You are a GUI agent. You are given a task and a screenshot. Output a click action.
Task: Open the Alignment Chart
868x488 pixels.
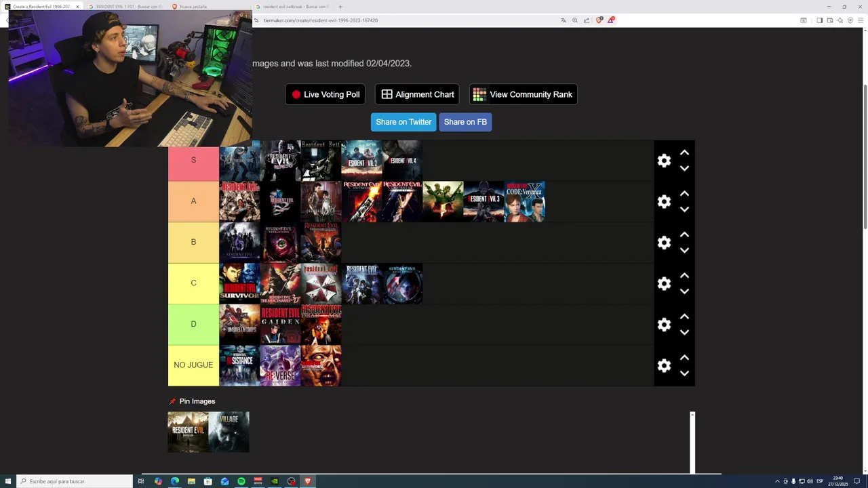pos(417,94)
